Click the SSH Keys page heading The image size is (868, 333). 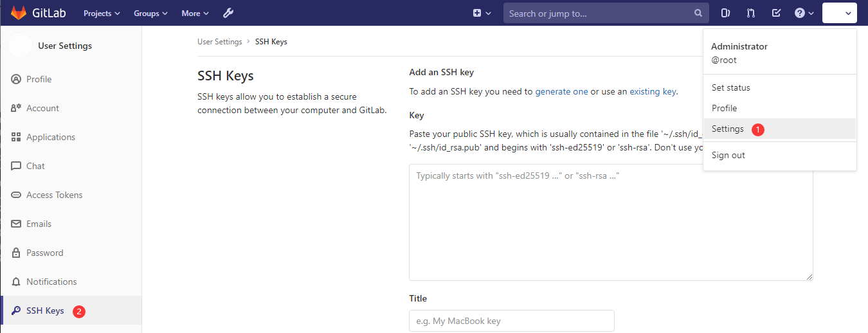coord(226,76)
